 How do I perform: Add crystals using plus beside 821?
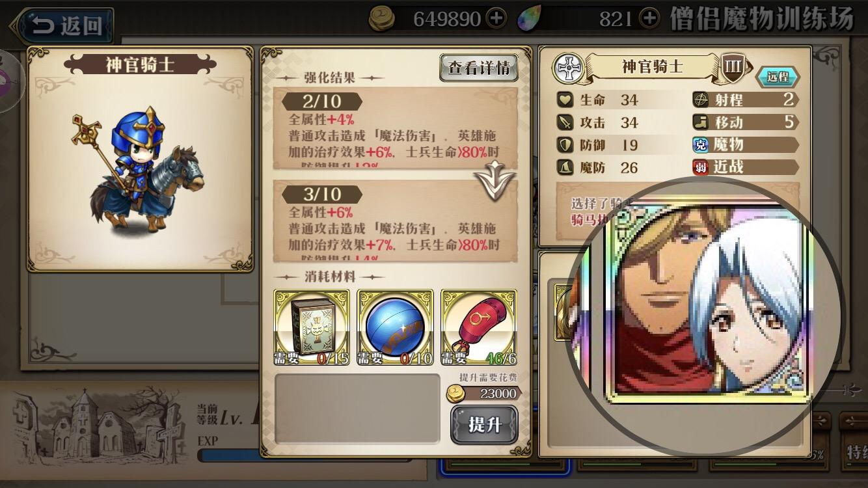point(649,19)
